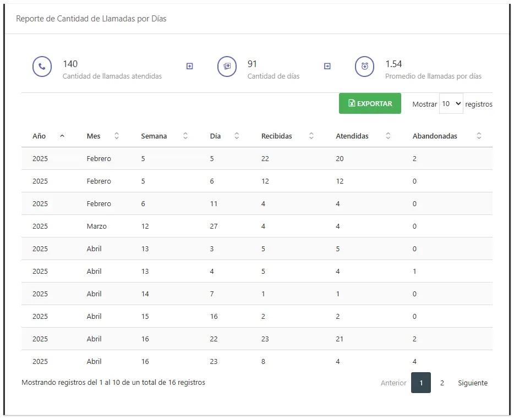Export report with the green EXPORTAR button

point(370,103)
